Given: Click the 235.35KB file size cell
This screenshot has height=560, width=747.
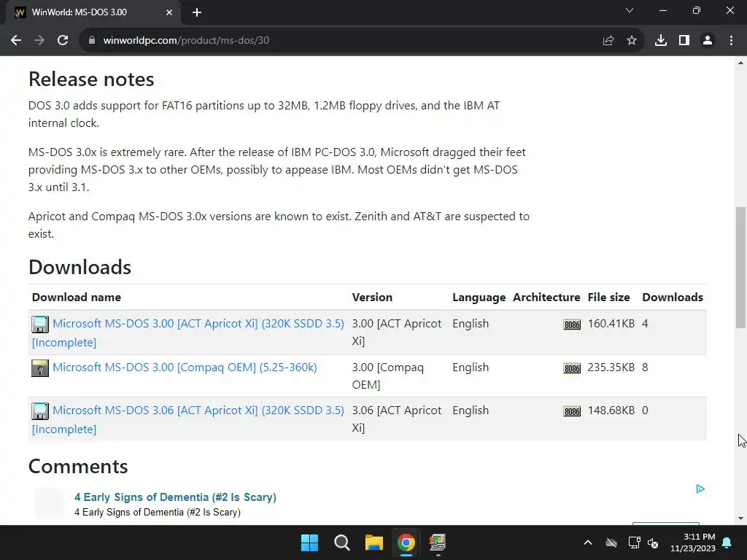Looking at the screenshot, I should 611,367.
